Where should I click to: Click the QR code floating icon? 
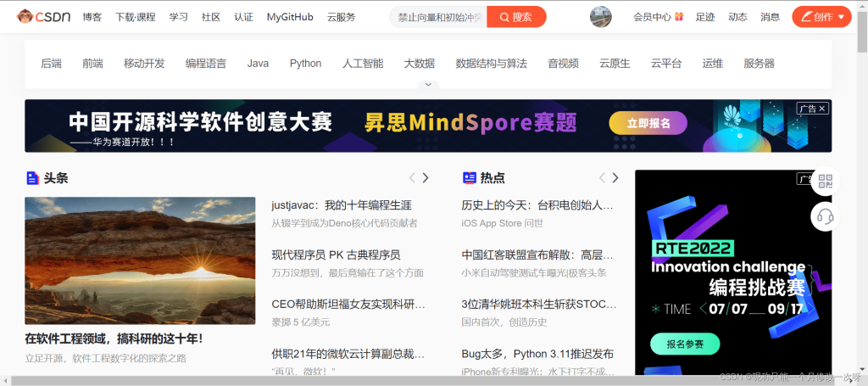[x=825, y=182]
